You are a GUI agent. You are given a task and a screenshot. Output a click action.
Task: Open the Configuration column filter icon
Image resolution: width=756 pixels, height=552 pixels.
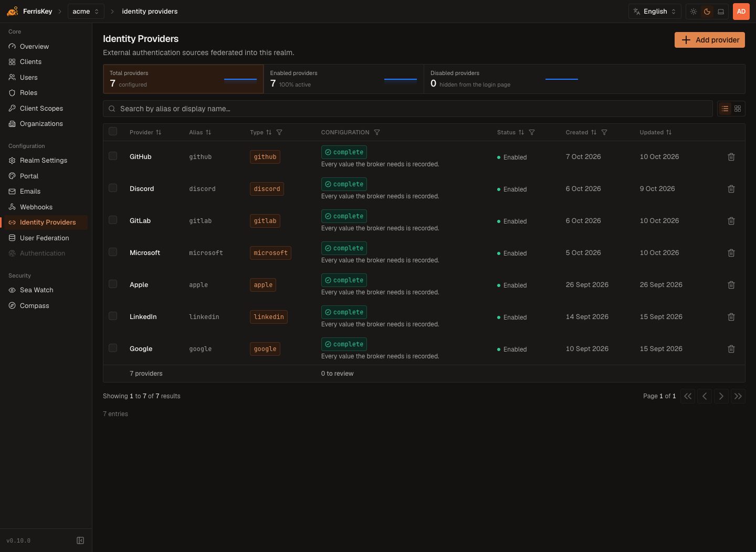[x=377, y=132]
